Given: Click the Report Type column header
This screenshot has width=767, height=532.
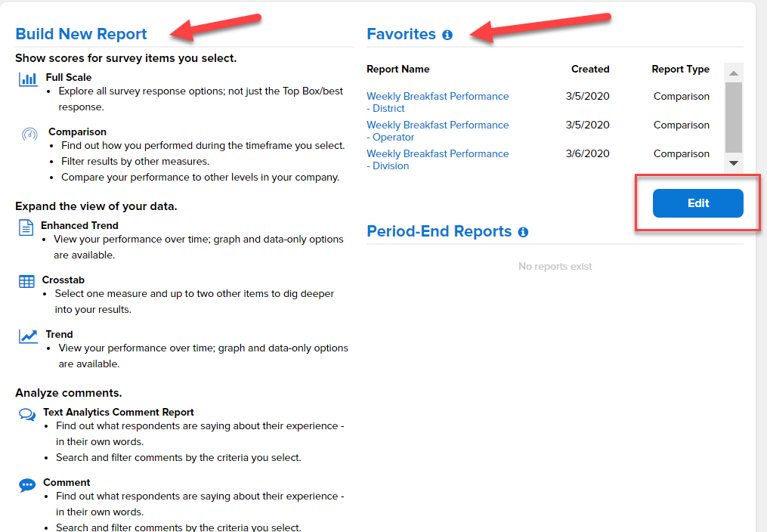Looking at the screenshot, I should click(680, 69).
